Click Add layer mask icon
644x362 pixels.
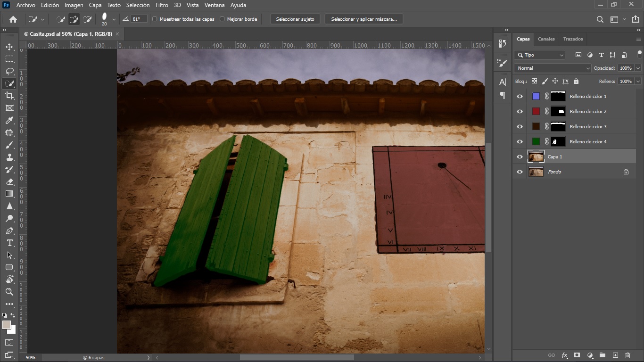click(577, 355)
